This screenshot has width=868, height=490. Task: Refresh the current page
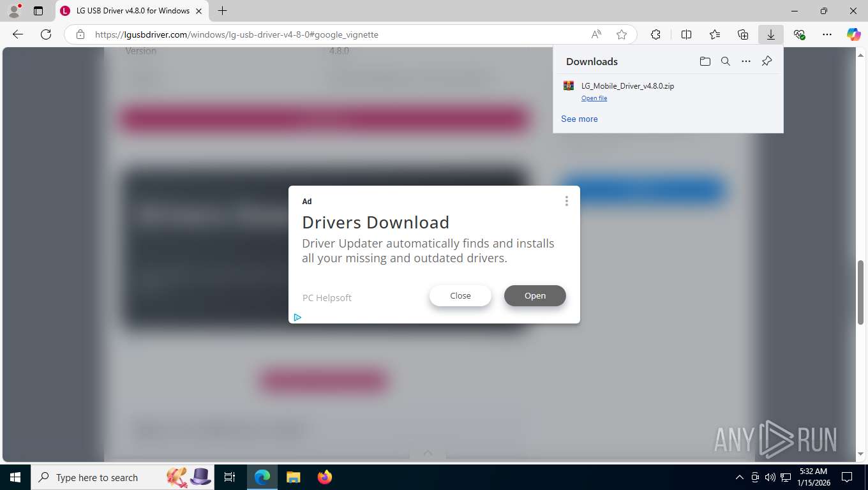pos(46,34)
